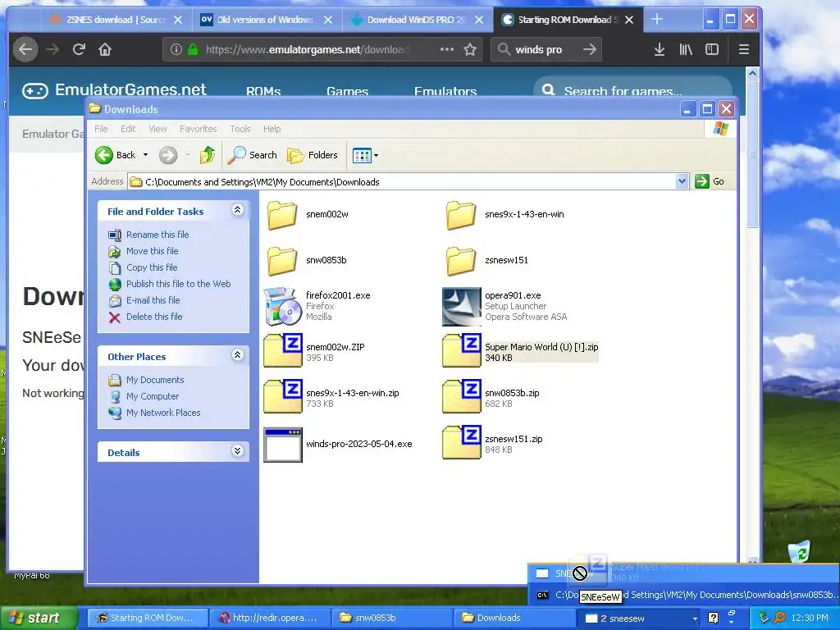Open the View menu in Downloads window
This screenshot has width=840, height=630.
[157, 129]
